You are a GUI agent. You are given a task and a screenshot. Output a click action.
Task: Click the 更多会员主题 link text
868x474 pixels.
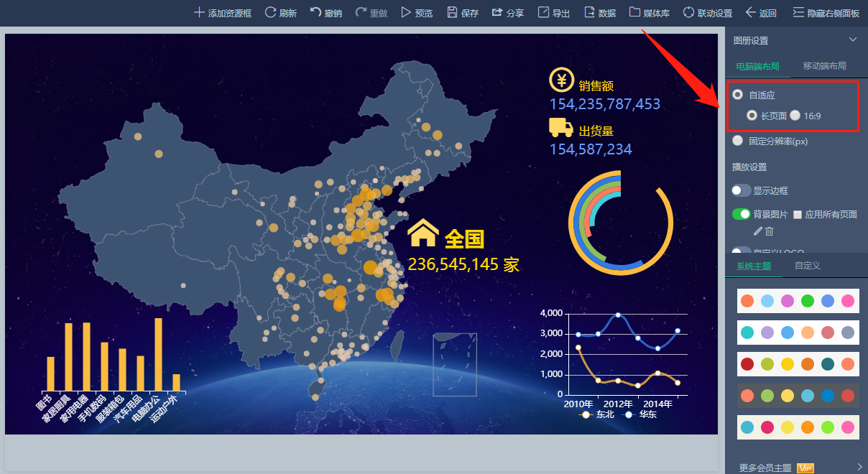(765, 468)
